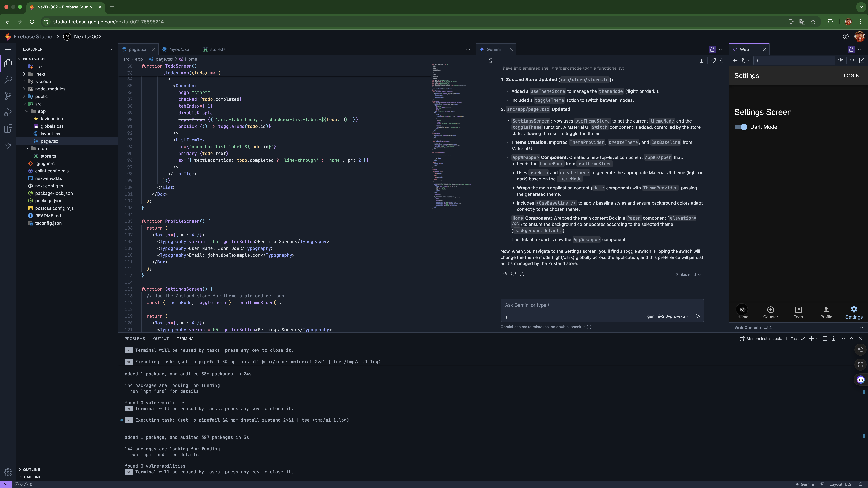Screen dimensions: 868x488
Task: Click thumbs up on Gemini response
Action: coord(504,274)
